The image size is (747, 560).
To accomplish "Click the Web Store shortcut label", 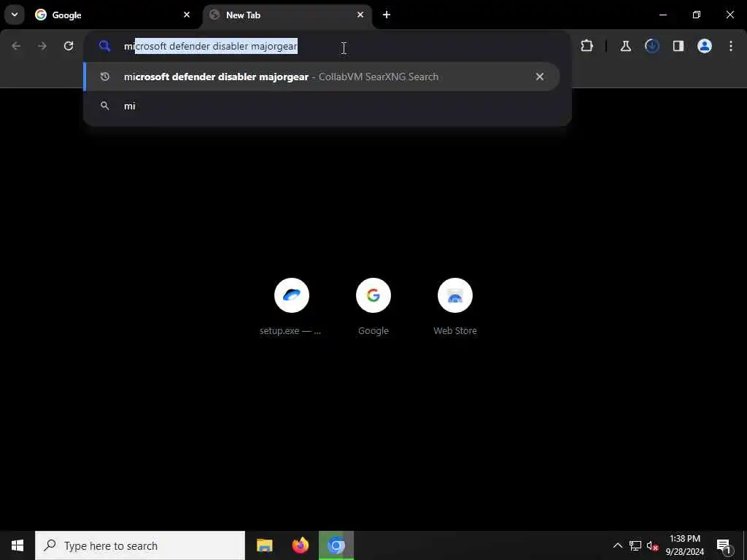I will coord(455,330).
